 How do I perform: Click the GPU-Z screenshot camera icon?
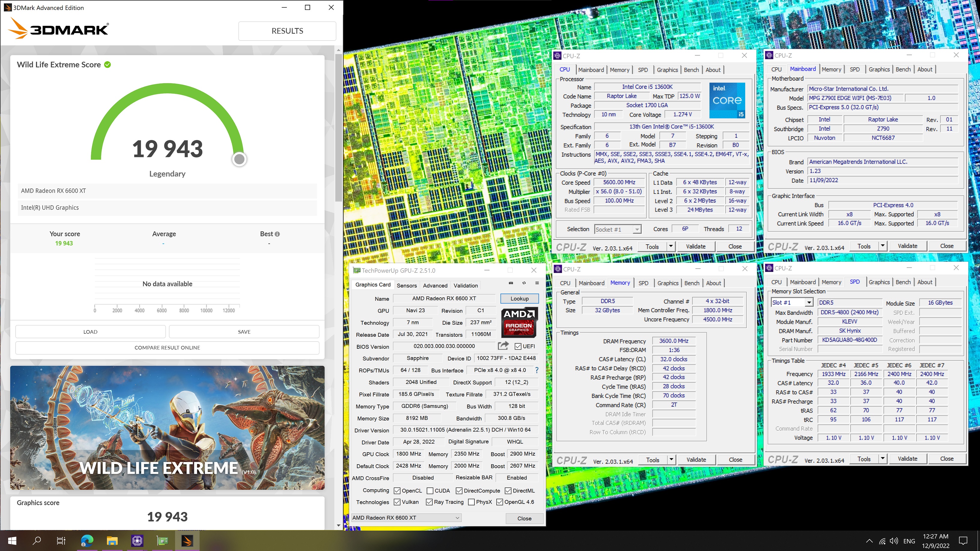(x=511, y=283)
